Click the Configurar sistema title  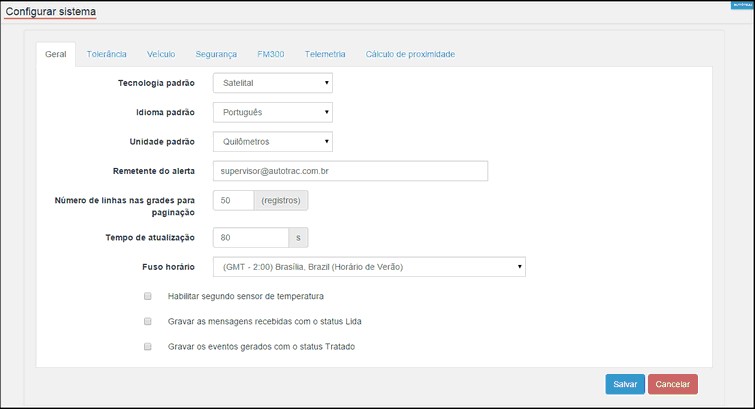click(51, 12)
